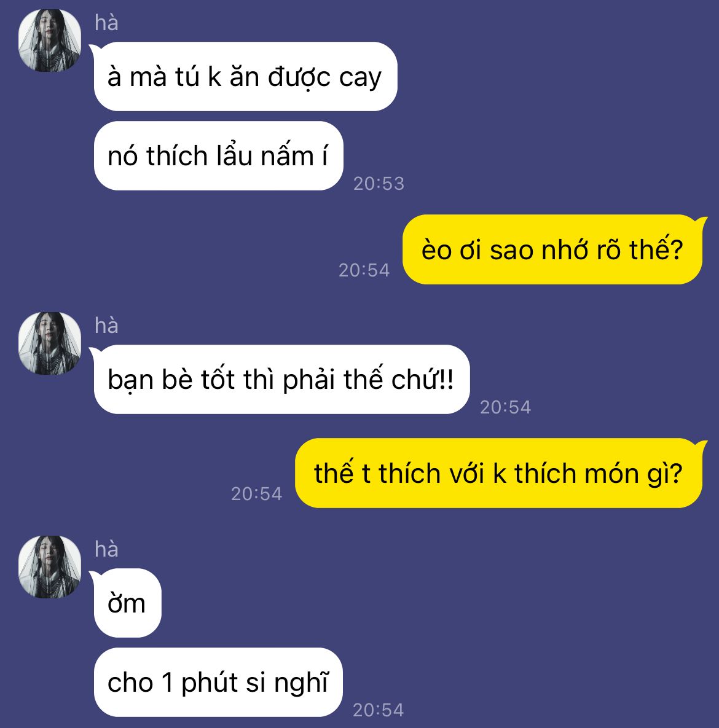Tap hà's avatar beside 'ờm' message
Screen dimensions: 719x728
pyautogui.click(x=50, y=567)
